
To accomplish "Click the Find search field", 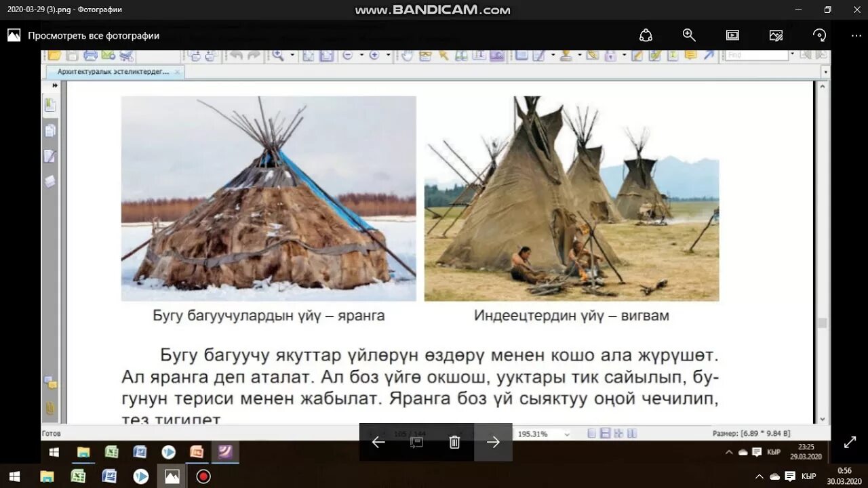I will [757, 55].
